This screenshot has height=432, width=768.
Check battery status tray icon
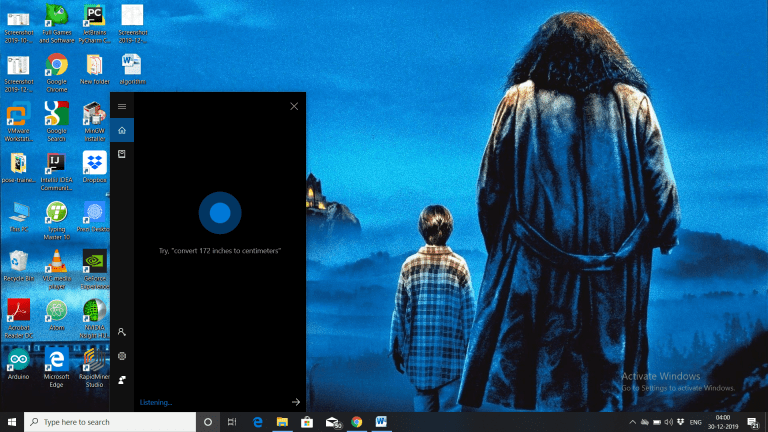point(657,422)
